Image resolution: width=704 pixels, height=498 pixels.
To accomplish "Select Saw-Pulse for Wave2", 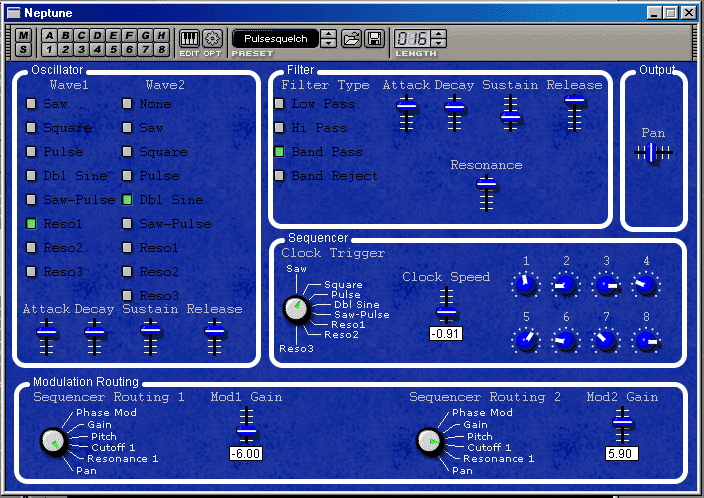I will click(127, 223).
